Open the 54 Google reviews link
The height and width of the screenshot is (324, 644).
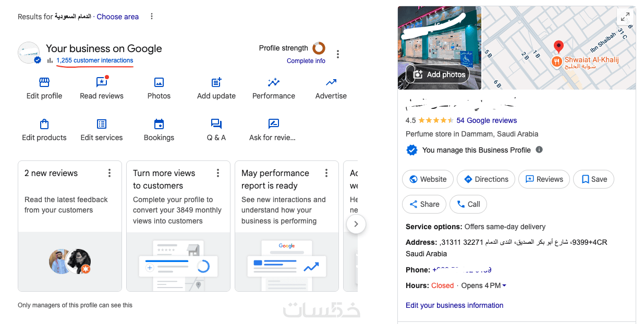click(x=487, y=120)
